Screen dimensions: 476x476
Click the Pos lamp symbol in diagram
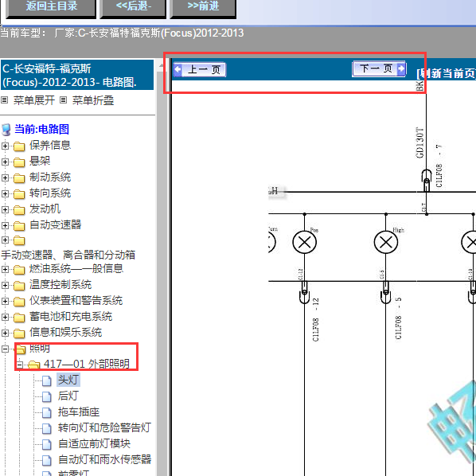pos(305,242)
